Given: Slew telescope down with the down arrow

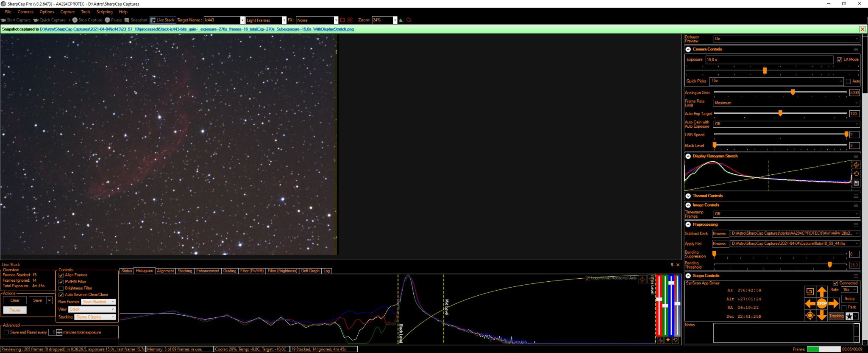Looking at the screenshot, I should click(822, 315).
